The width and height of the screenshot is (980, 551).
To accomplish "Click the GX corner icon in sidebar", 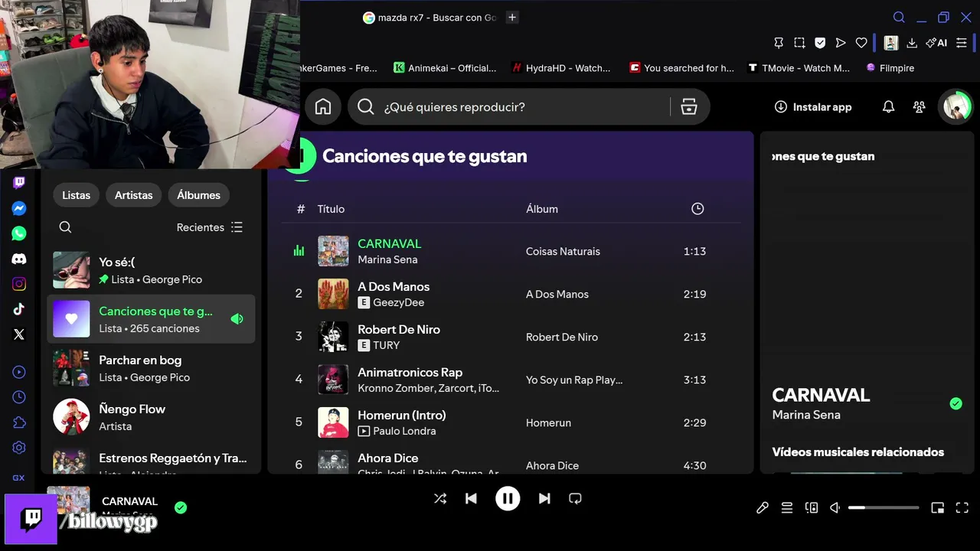I will [19, 478].
